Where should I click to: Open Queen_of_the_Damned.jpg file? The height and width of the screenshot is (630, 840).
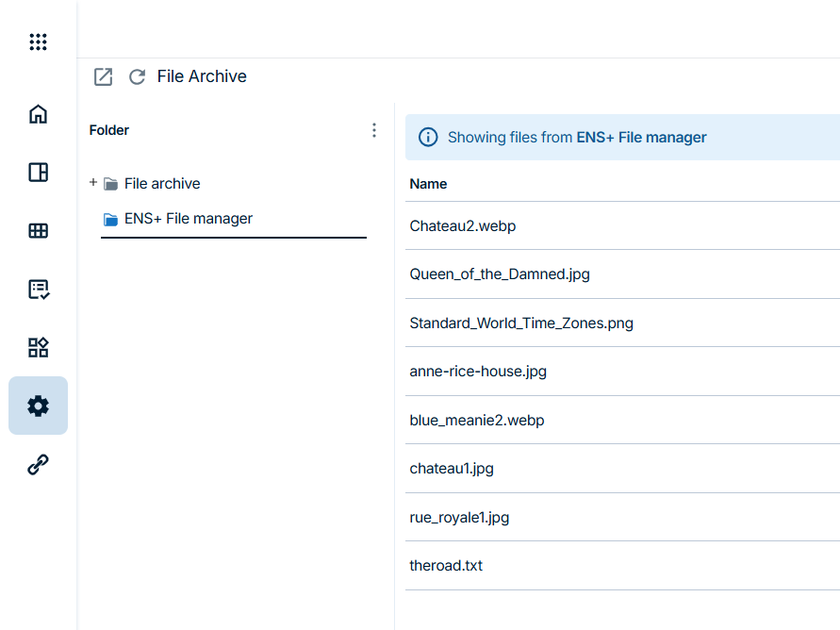coord(500,274)
